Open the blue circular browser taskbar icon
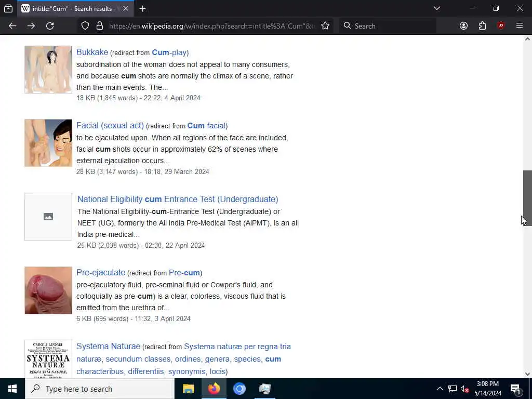 [x=239, y=389]
